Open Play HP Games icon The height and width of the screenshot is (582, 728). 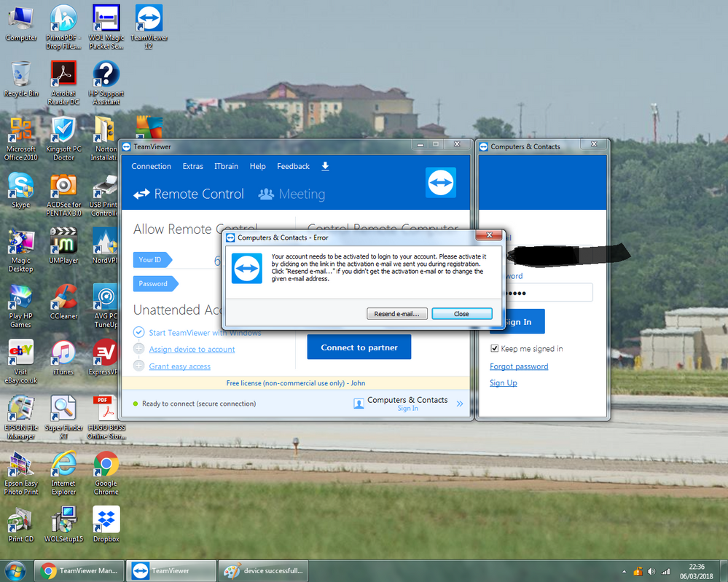pos(21,307)
